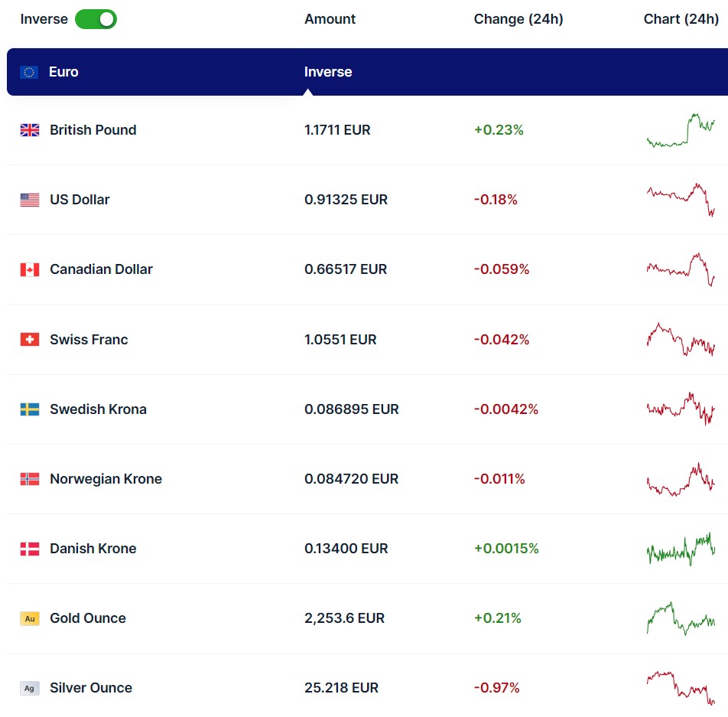This screenshot has width=728, height=717.
Task: Sort by the Amount column header
Action: point(330,19)
